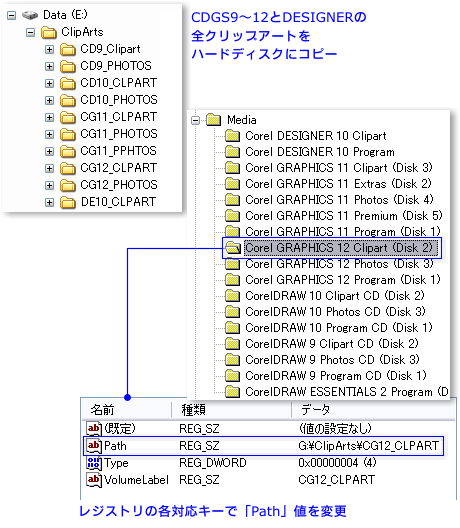Click the (値の設定なし) data cell
The image size is (460, 528).
coord(335,429)
